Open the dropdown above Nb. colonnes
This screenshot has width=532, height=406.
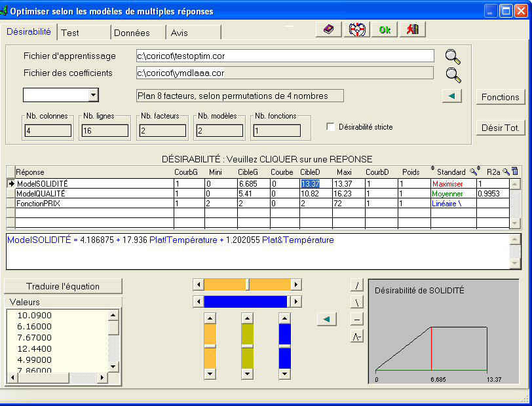click(x=93, y=96)
